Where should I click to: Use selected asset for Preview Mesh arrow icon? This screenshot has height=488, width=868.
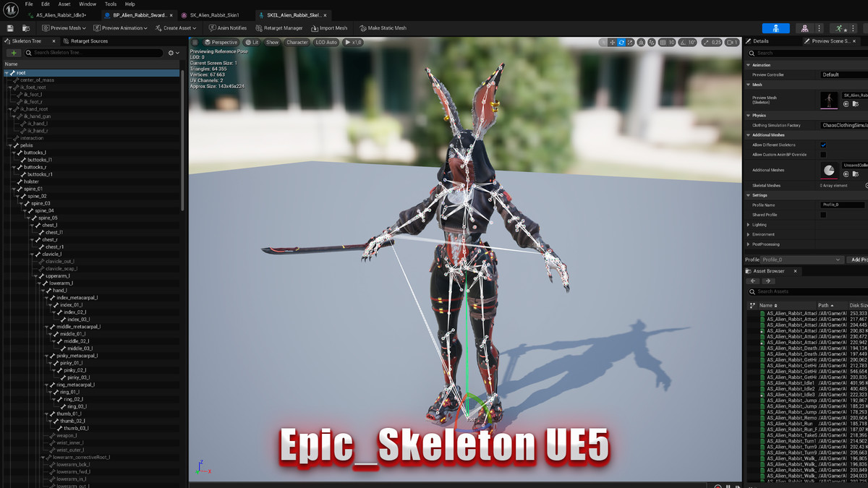coord(846,104)
